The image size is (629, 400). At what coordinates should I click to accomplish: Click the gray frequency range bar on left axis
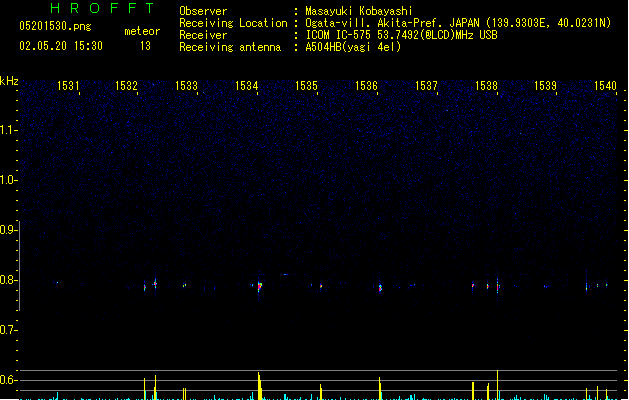point(19,266)
